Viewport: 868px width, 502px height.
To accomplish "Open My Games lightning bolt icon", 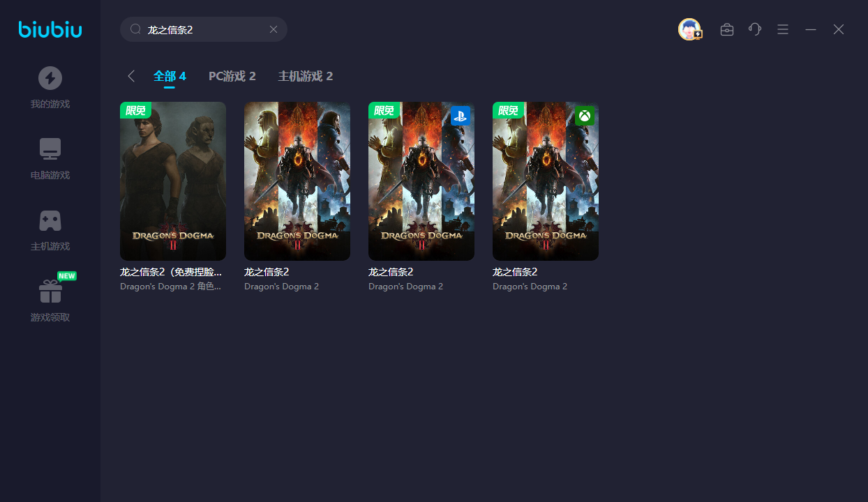I will [x=50, y=78].
